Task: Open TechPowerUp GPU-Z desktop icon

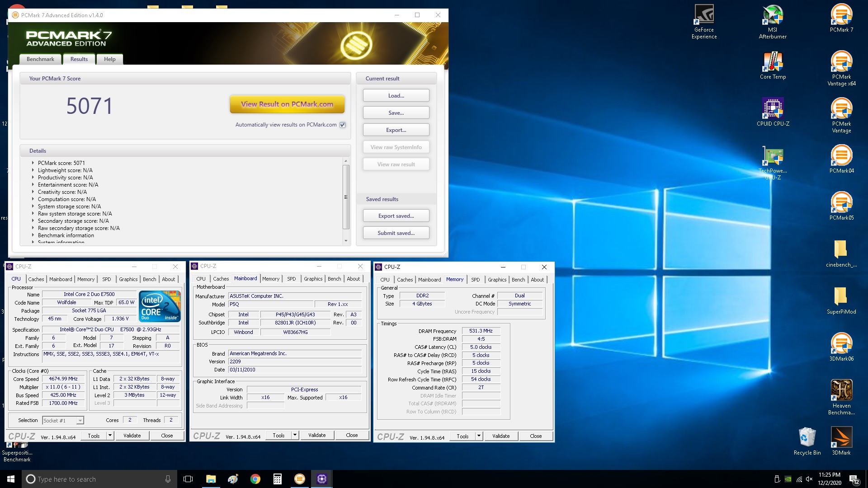Action: (x=773, y=162)
